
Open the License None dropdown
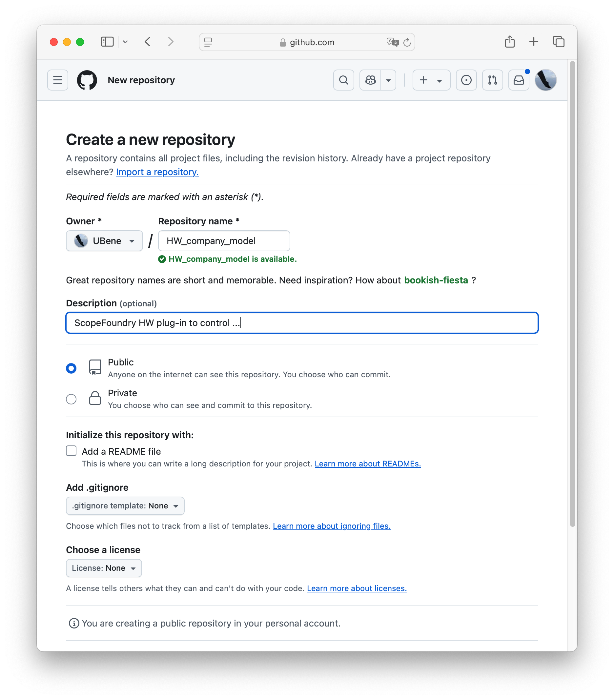coord(104,568)
